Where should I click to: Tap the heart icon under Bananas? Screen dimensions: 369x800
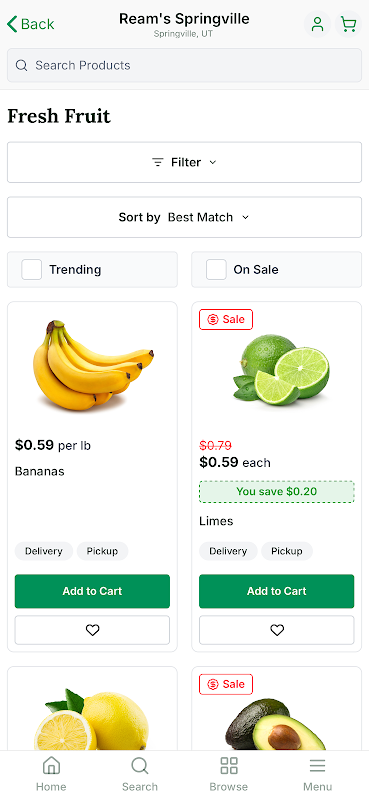coord(92,630)
